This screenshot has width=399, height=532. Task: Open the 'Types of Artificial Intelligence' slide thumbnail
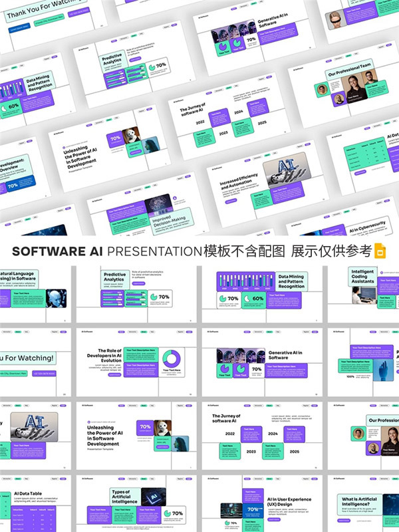[x=136, y=503]
